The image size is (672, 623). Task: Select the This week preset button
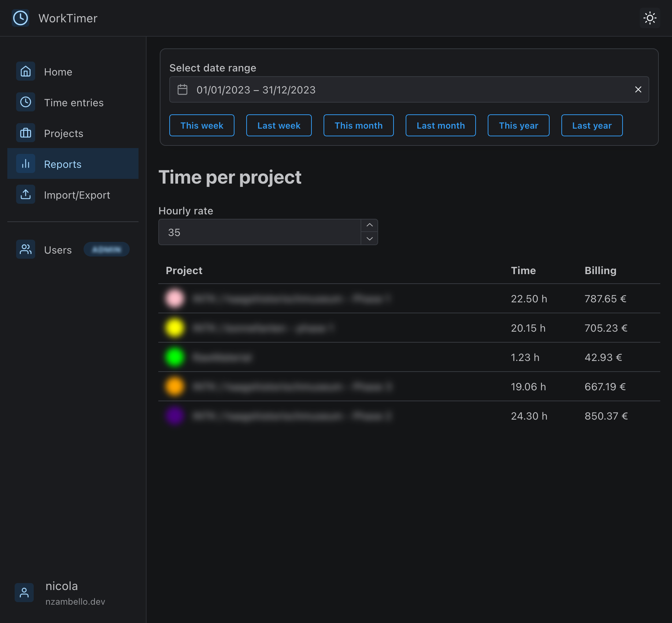(x=202, y=125)
